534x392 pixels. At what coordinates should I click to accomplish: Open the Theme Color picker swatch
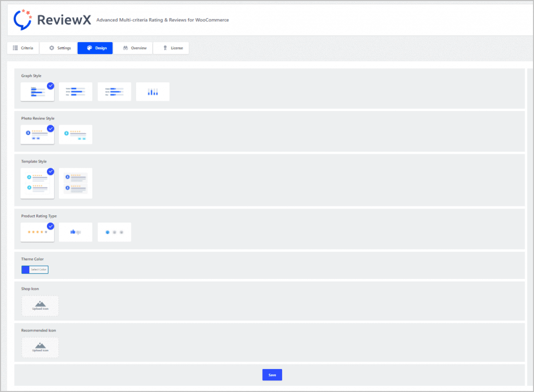[26, 269]
